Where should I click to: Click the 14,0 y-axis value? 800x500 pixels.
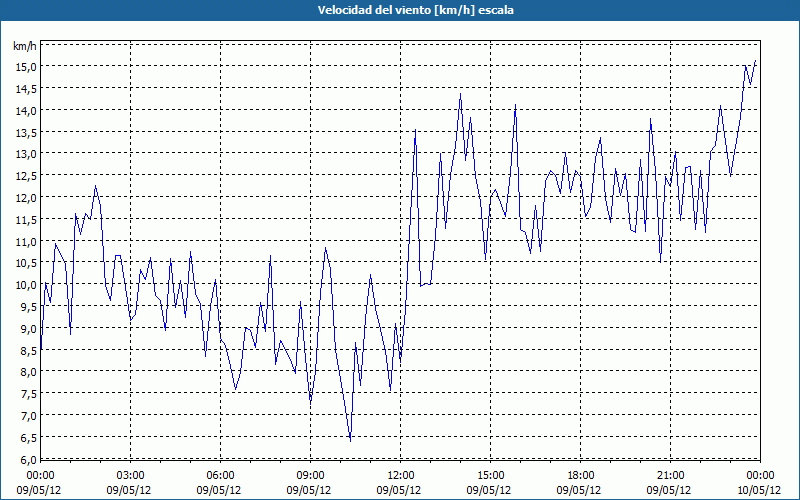coord(27,110)
